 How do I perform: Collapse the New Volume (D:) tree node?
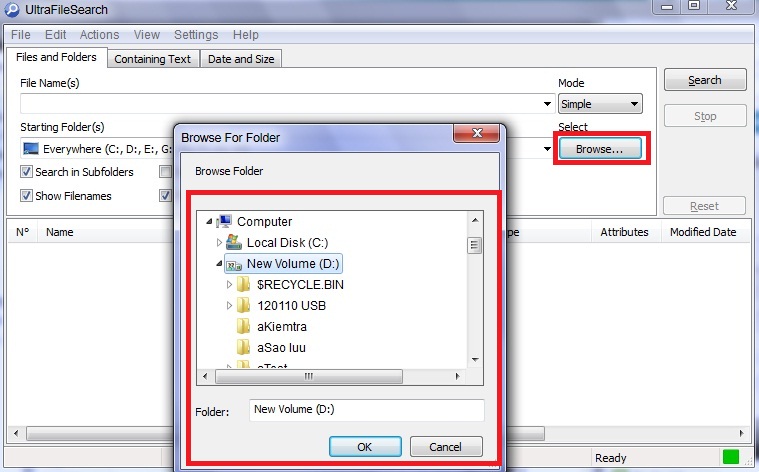tap(220, 264)
